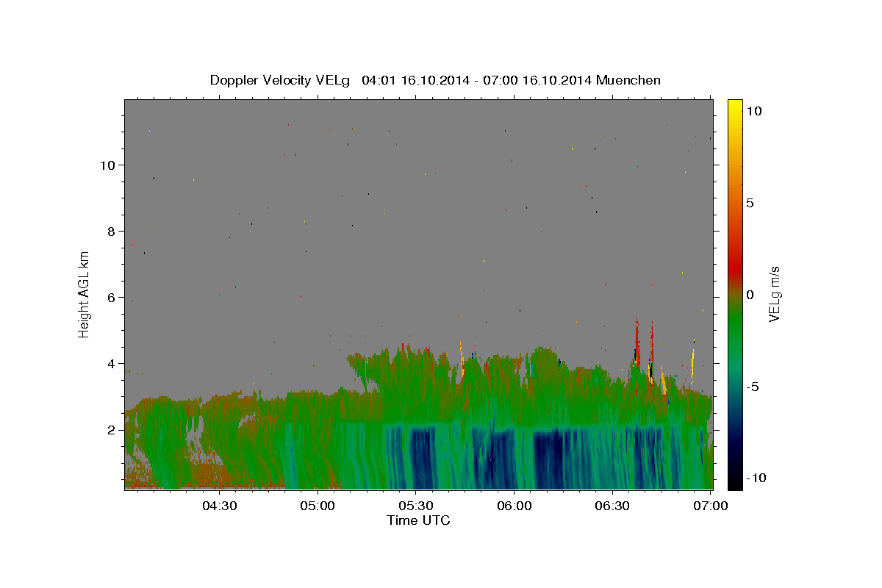Click the colorbar label -10
Screen dimensions: 882x588
(x=755, y=478)
